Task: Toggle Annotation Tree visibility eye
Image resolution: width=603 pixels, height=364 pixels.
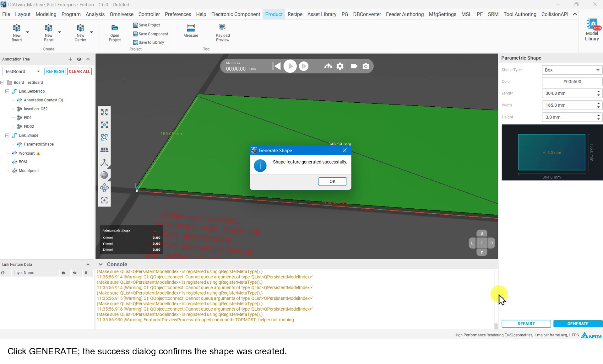Action: [79, 59]
